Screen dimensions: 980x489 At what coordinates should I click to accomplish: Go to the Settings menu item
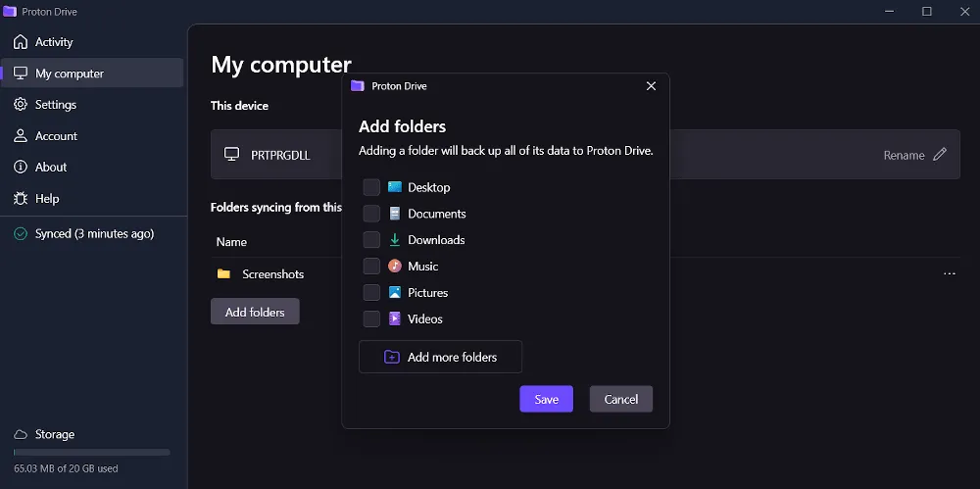click(x=56, y=105)
